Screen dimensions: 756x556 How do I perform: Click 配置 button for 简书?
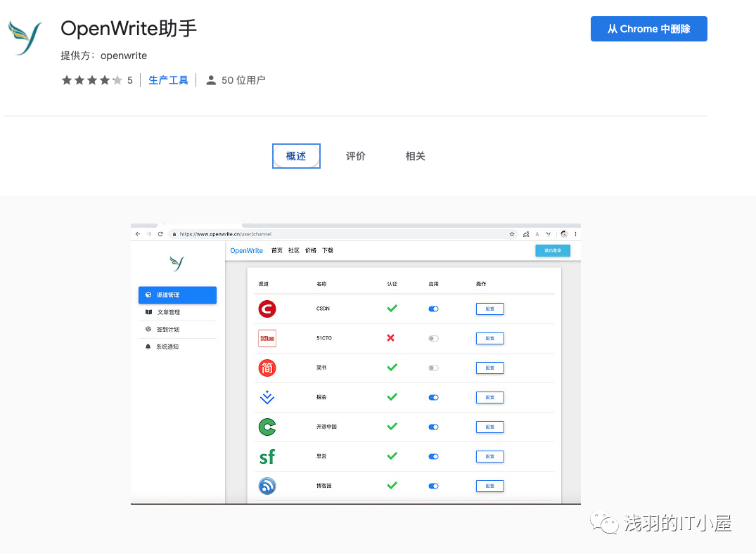(x=490, y=368)
